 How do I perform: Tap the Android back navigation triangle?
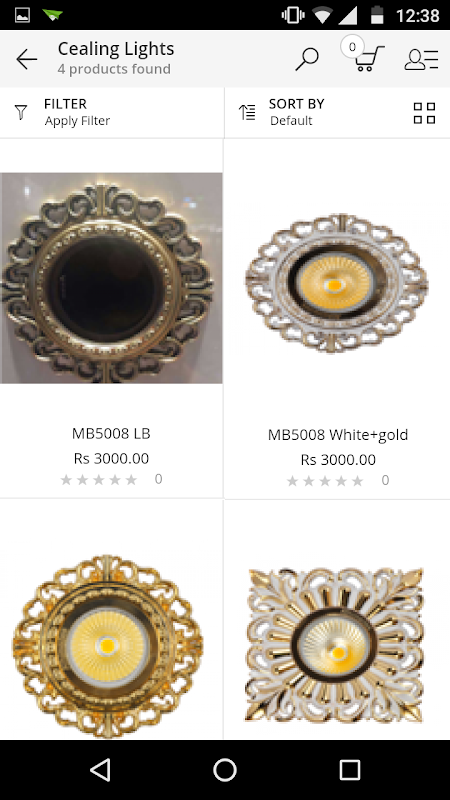coord(100,770)
